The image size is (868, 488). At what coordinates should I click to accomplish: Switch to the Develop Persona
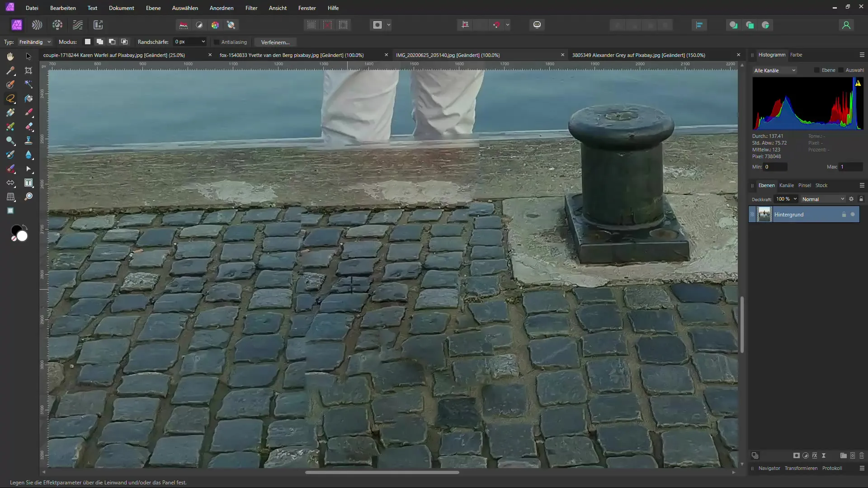57,25
